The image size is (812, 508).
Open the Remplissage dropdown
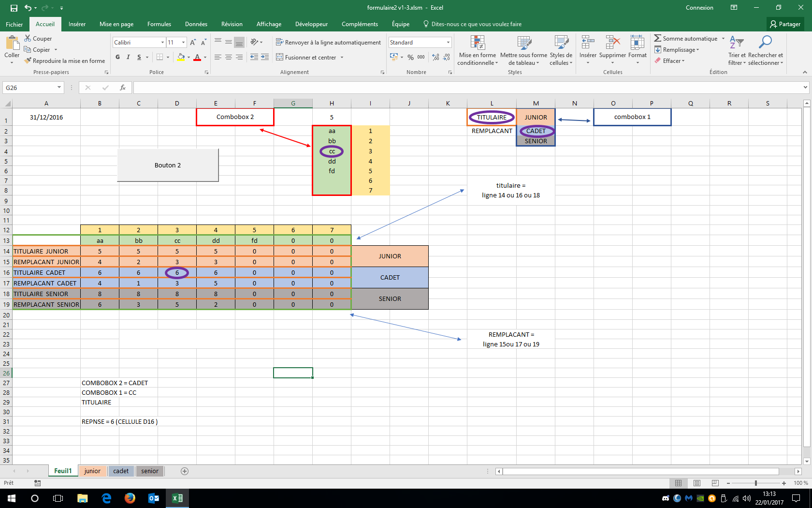tap(677, 50)
